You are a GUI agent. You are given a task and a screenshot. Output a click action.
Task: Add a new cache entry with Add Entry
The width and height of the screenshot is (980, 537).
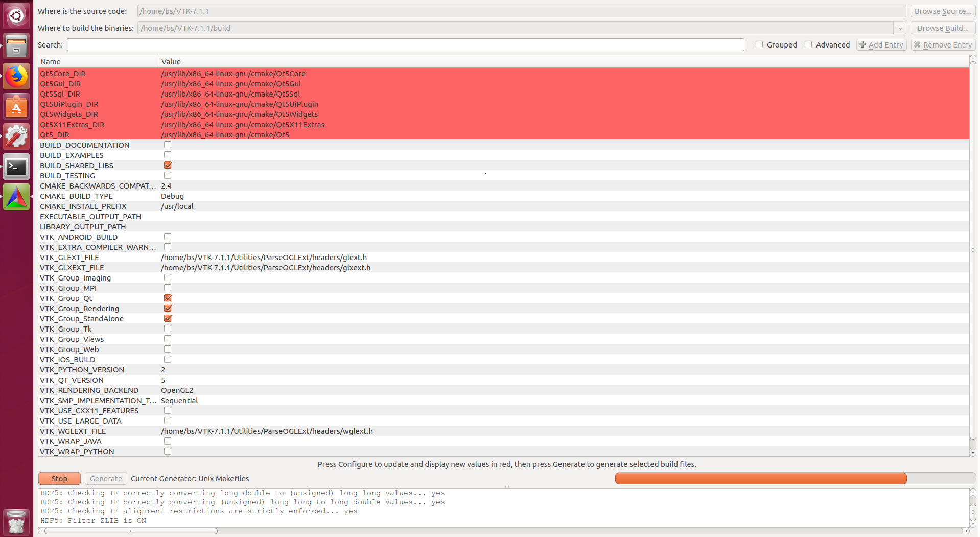click(x=881, y=45)
